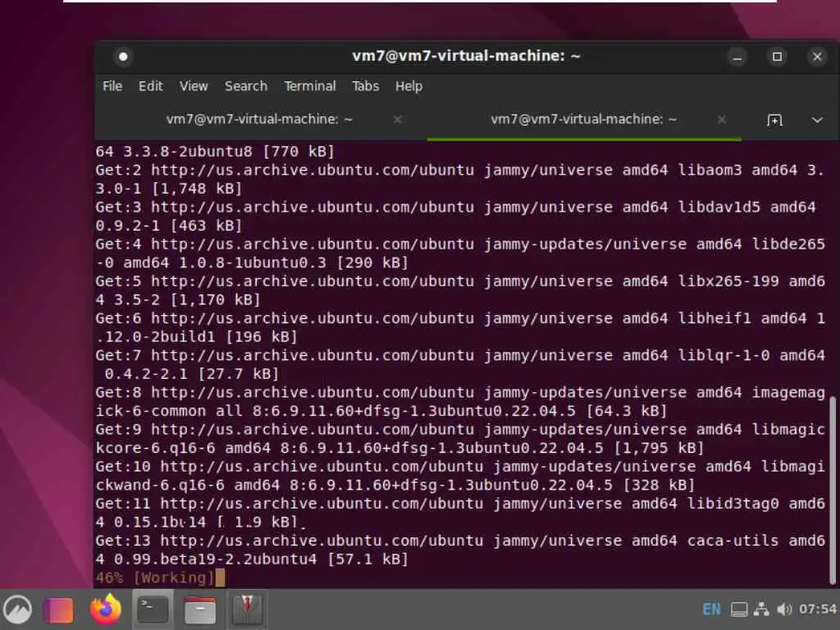The height and width of the screenshot is (630, 840).
Task: Close the second terminal tab
Action: (722, 120)
